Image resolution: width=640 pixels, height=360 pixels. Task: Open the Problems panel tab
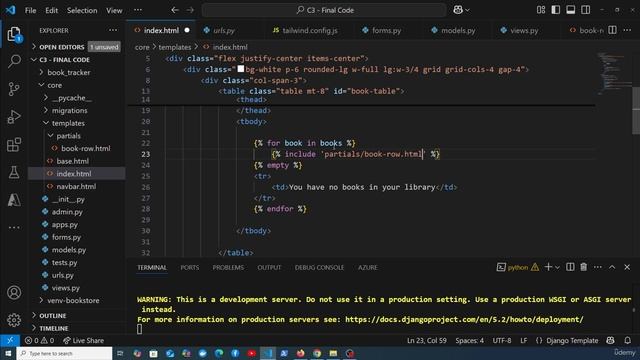(x=228, y=267)
